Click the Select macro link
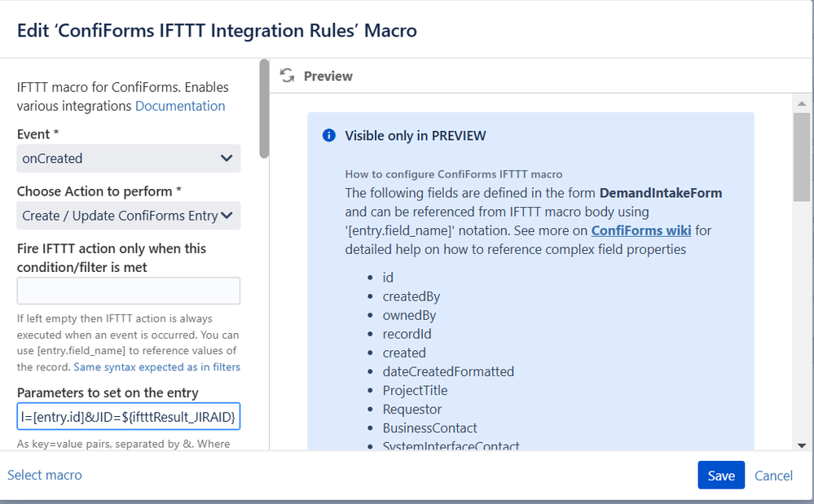This screenshot has height=504, width=814. coord(45,475)
